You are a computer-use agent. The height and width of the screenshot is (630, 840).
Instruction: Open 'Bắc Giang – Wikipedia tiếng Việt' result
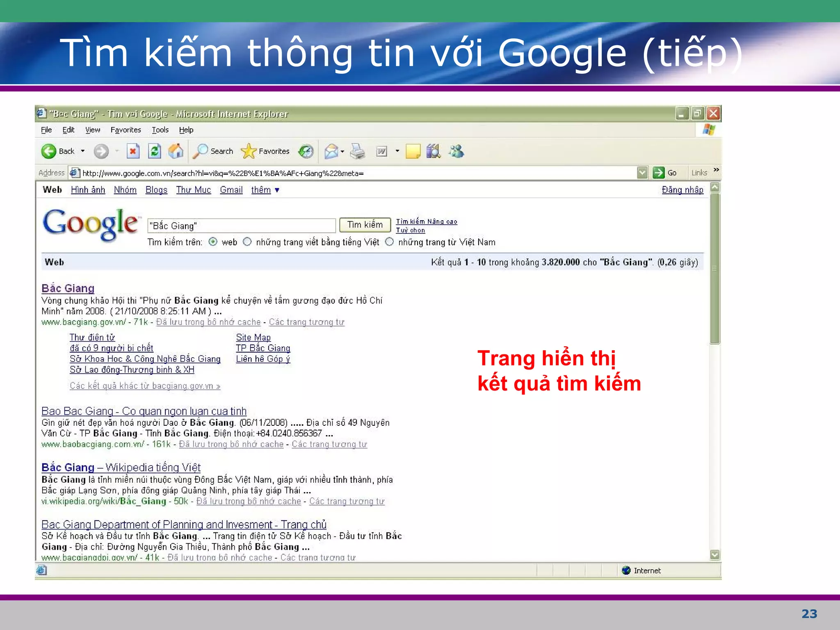point(121,468)
